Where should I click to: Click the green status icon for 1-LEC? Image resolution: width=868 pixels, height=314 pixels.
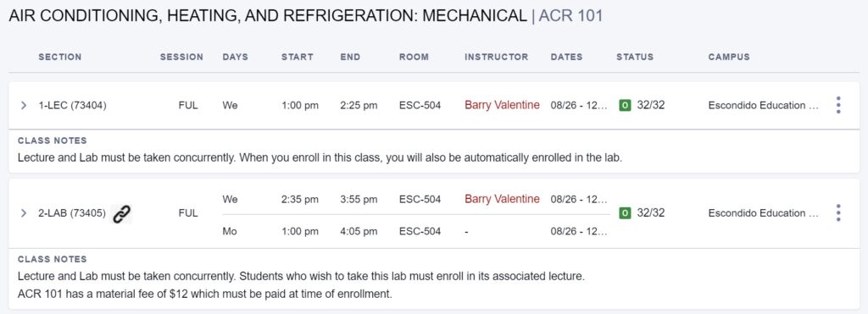click(x=625, y=105)
